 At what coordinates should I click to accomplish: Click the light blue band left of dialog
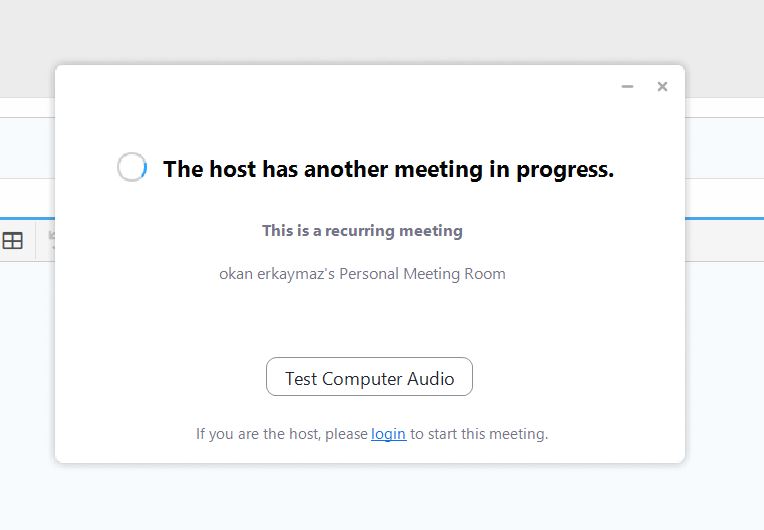(26, 149)
